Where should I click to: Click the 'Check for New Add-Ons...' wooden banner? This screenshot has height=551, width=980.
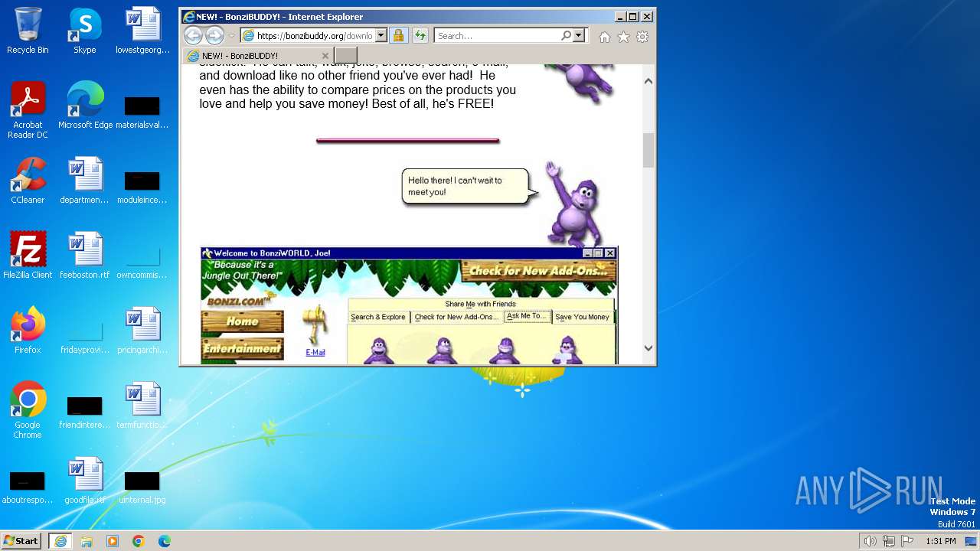coord(538,271)
